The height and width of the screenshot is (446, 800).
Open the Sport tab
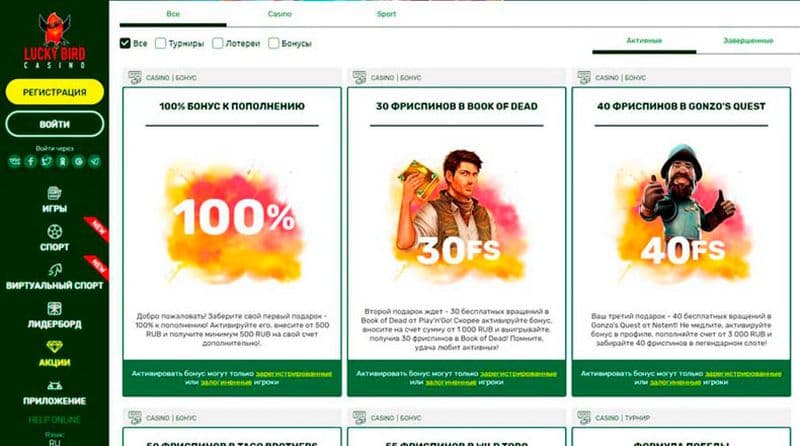(x=386, y=14)
